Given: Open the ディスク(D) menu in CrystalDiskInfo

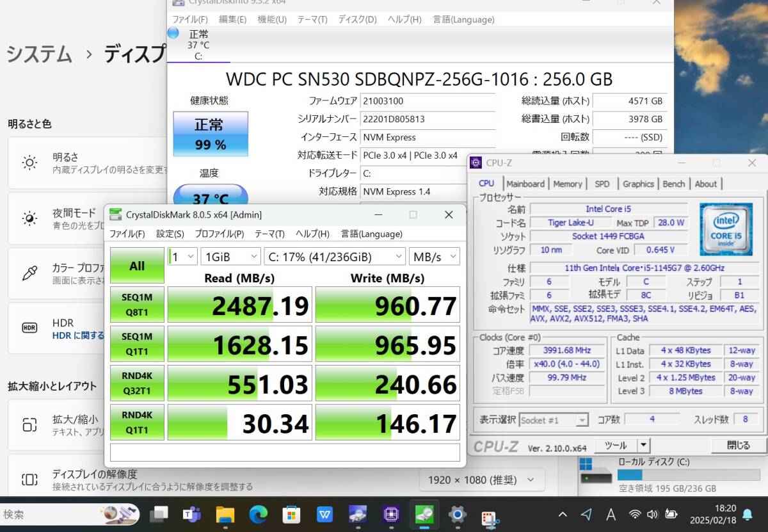Looking at the screenshot, I should (357, 19).
